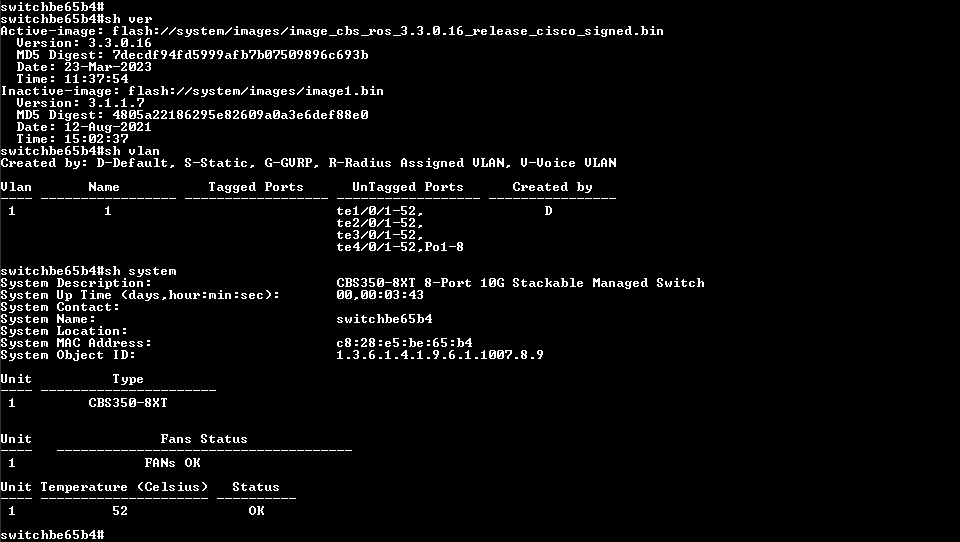
Task: Click the temperature value 52
Action: pos(120,511)
